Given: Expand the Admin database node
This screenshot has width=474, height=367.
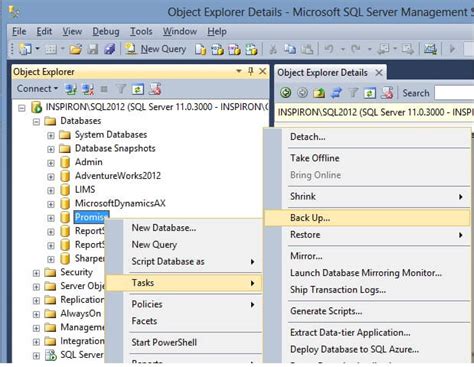Looking at the screenshot, I should click(x=51, y=163).
